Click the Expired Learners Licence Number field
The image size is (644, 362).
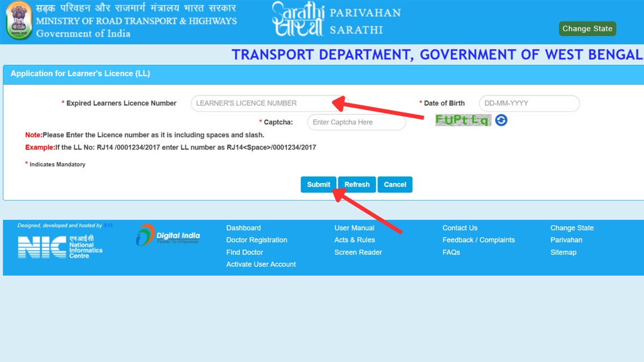pos(268,103)
